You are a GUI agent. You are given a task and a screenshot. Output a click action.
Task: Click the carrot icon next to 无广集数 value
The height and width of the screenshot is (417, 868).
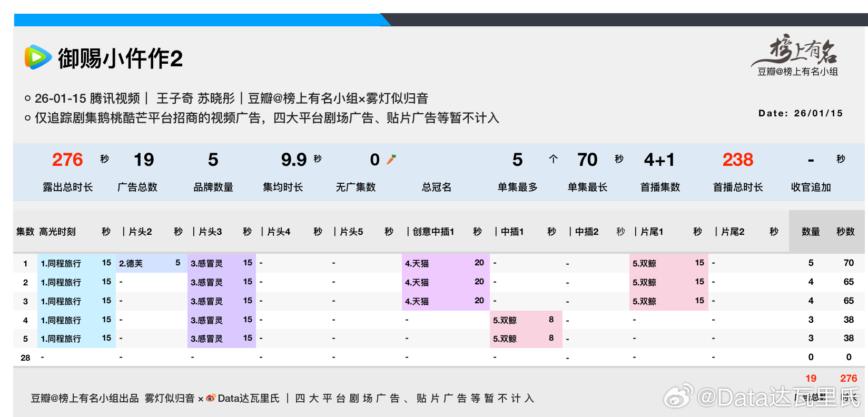[391, 159]
